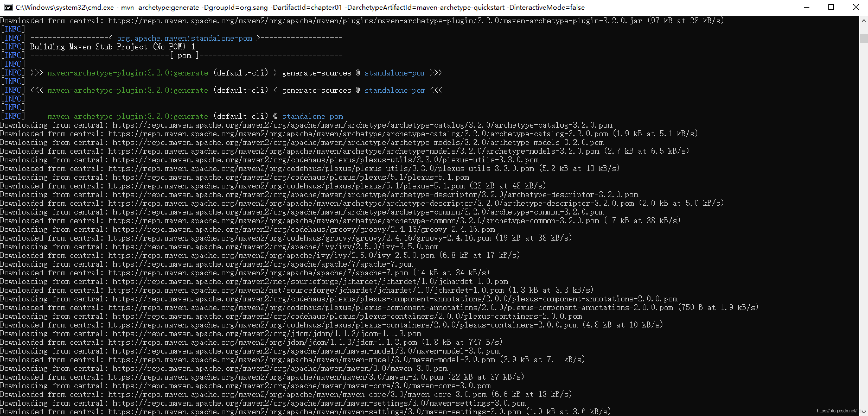Click the Downloaded jdom-1.1.3.pom line showing 747 B/s
The height and width of the screenshot is (416, 868).
tap(251, 342)
